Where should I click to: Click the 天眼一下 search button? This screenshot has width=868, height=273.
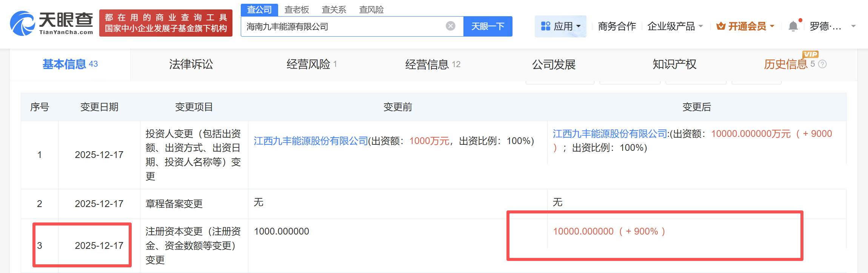[488, 26]
